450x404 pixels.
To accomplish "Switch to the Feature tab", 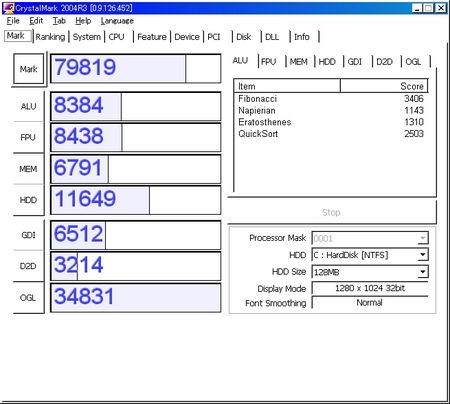I will click(x=152, y=37).
